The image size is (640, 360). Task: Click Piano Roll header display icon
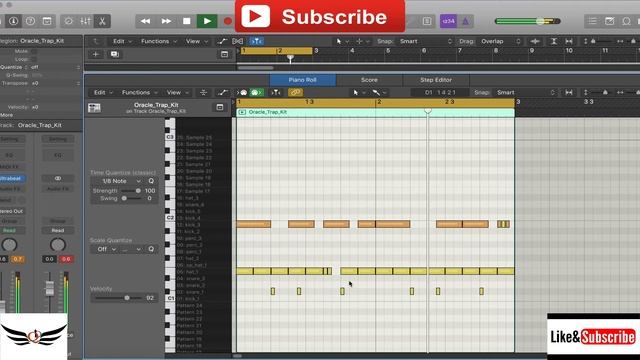pos(220,107)
